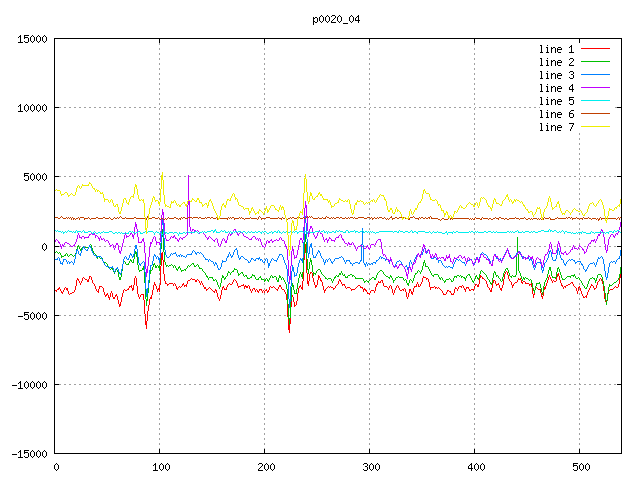Click the y-axis label 0
The width and height of the screenshot is (640, 480).
(44, 247)
